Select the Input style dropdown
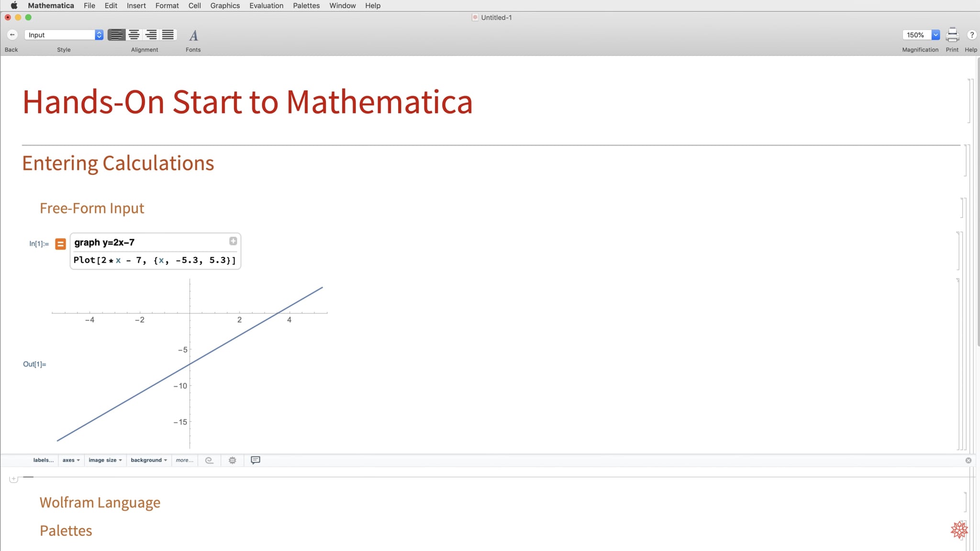Screen dimensions: 980x551 pos(64,34)
